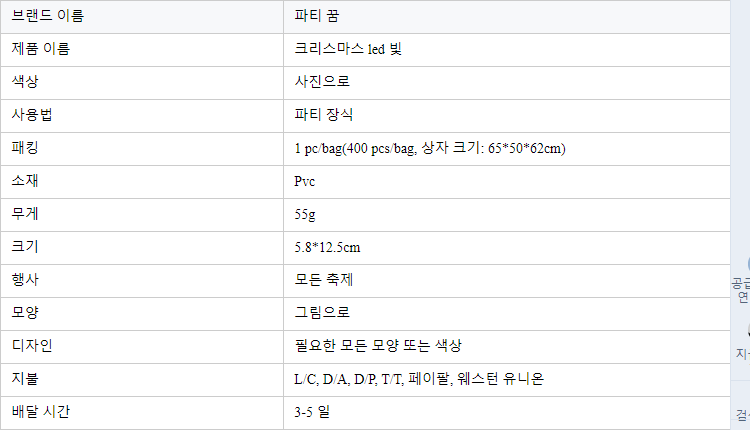This screenshot has width=750, height=430.
Task: Click the 그림으로 shape value
Action: (322, 314)
